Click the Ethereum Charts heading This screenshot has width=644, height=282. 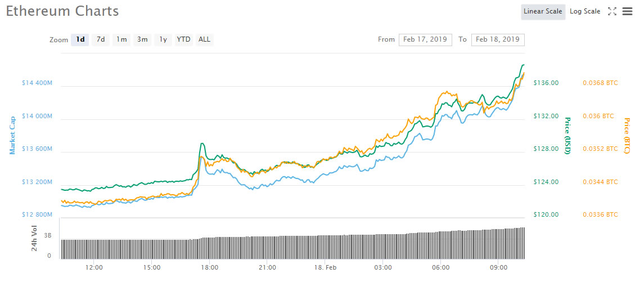(x=62, y=11)
